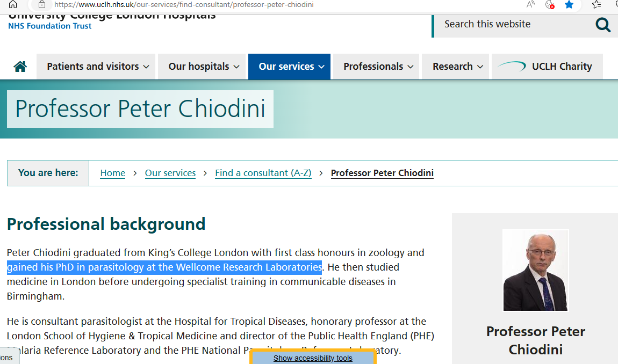Click the search magnifying glass icon

603,25
